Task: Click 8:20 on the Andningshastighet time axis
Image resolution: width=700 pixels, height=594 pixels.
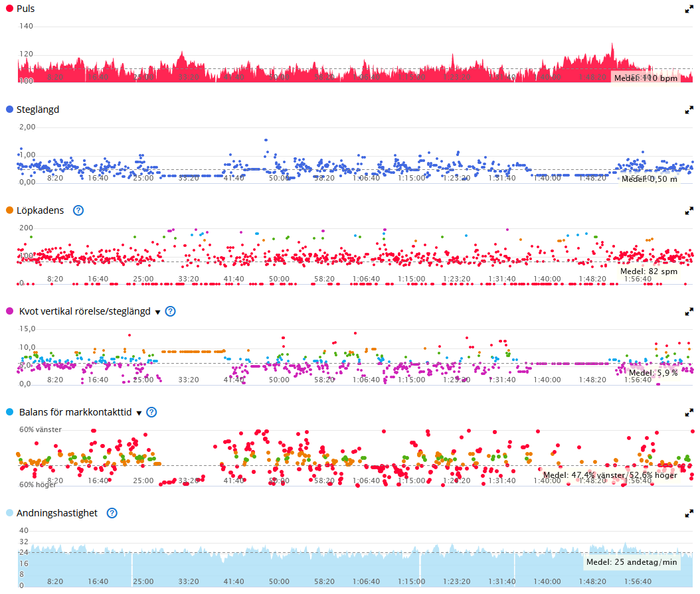Action: [55, 581]
